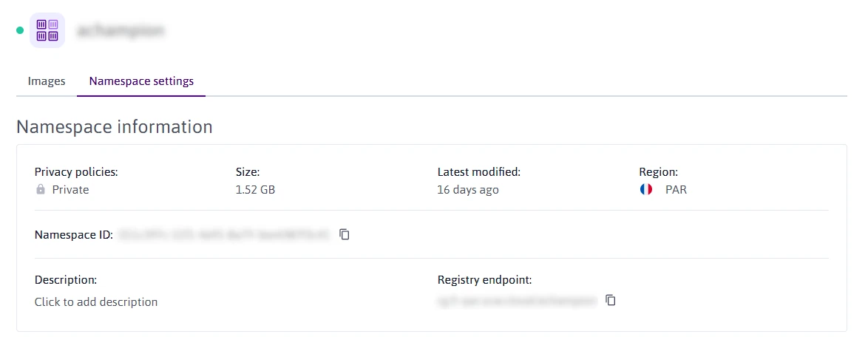868x351 pixels.
Task: Click the Description label
Action: (x=66, y=280)
